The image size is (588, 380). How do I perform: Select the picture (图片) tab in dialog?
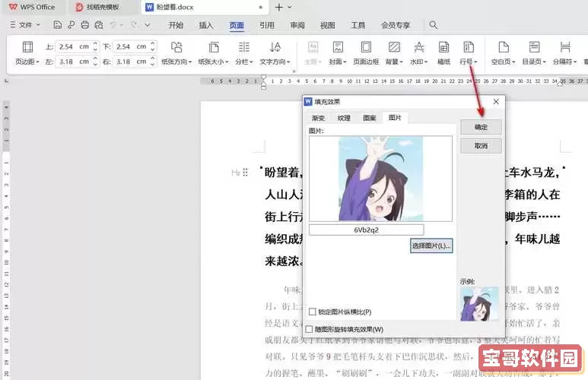(395, 118)
